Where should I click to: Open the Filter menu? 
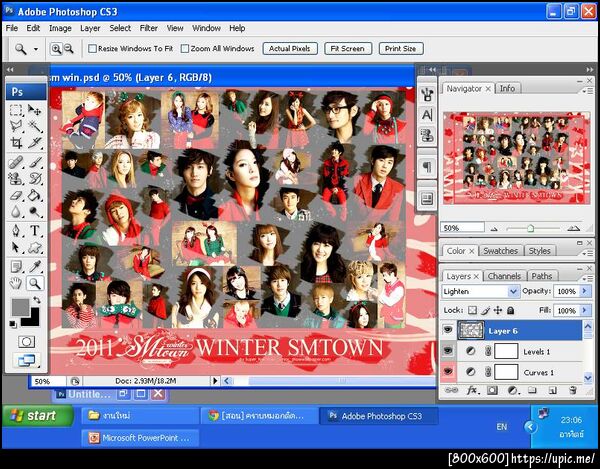(x=148, y=28)
